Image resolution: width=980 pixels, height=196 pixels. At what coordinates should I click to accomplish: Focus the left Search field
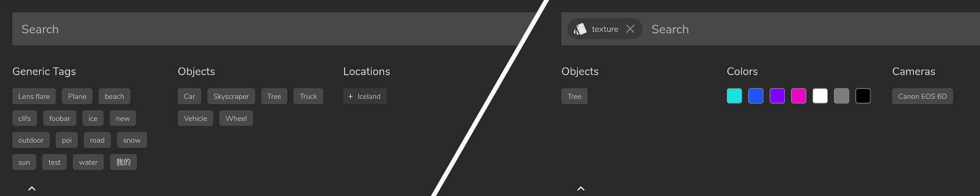271,29
